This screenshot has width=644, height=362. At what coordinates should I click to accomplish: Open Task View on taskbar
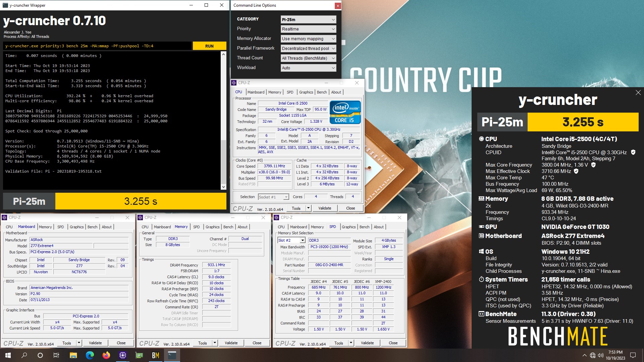(56, 355)
